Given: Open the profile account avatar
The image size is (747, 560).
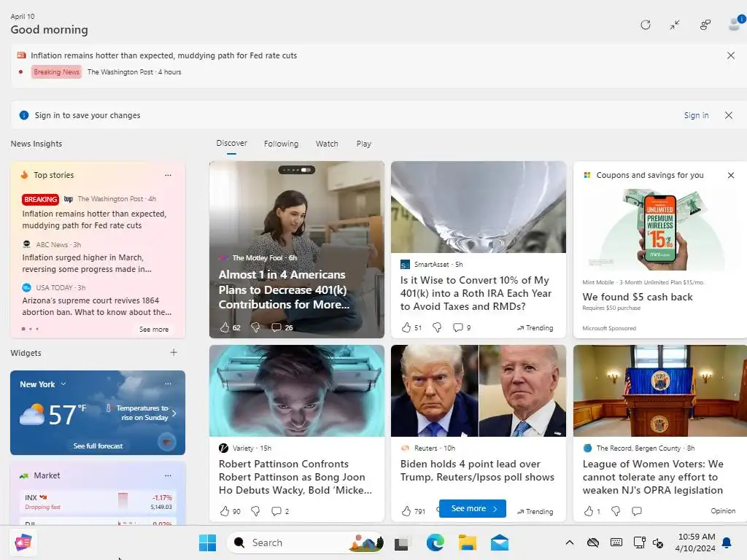Looking at the screenshot, I should tap(736, 23).
